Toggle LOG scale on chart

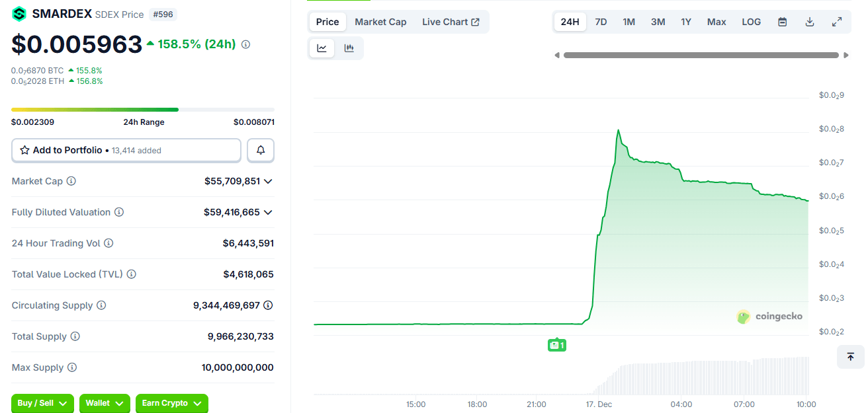(x=751, y=22)
